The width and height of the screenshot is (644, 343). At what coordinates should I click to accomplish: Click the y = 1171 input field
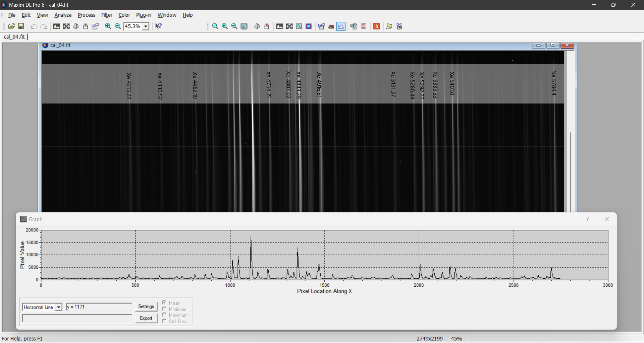pos(99,307)
